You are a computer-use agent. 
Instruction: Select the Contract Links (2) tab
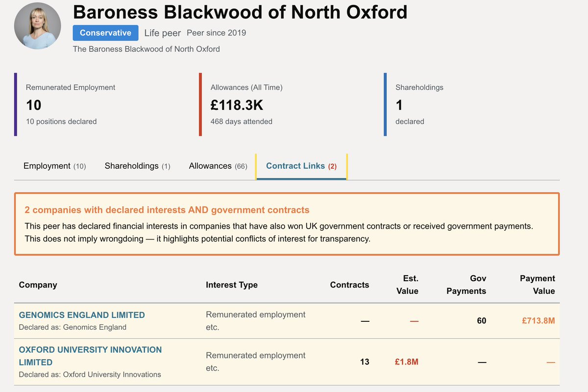(301, 166)
